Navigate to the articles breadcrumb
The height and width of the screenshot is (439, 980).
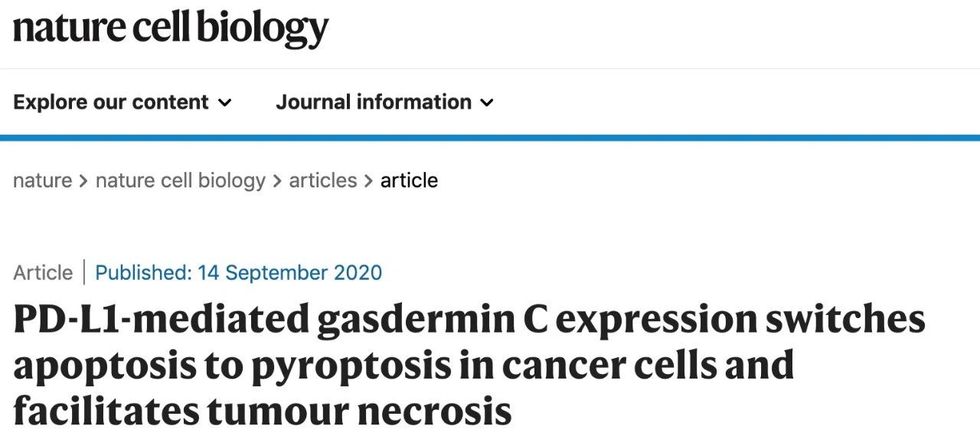323,180
